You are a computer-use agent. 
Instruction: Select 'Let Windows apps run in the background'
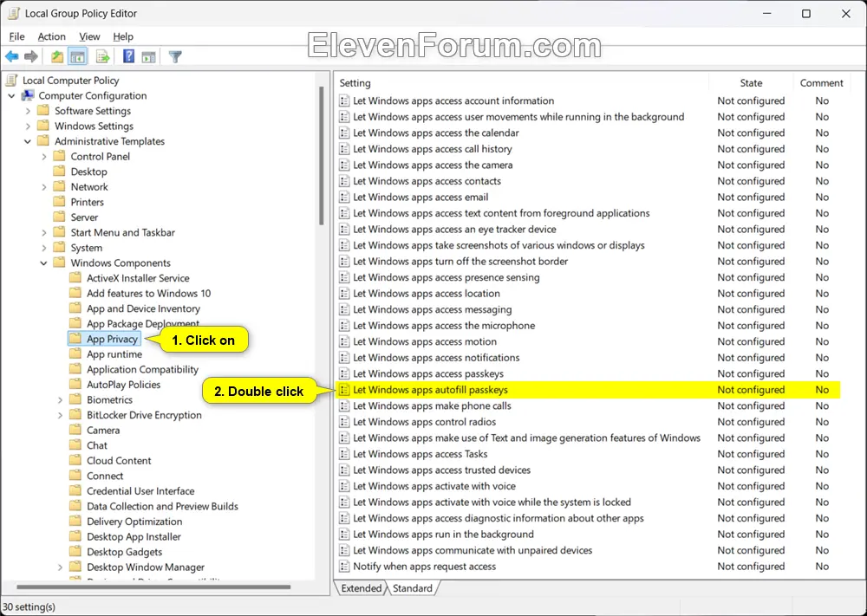443,535
